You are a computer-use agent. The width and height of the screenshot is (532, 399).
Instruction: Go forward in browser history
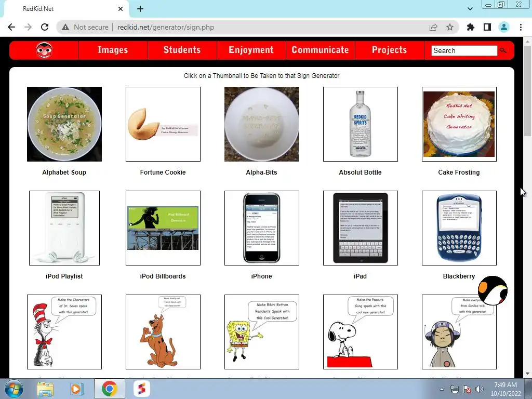point(28,27)
